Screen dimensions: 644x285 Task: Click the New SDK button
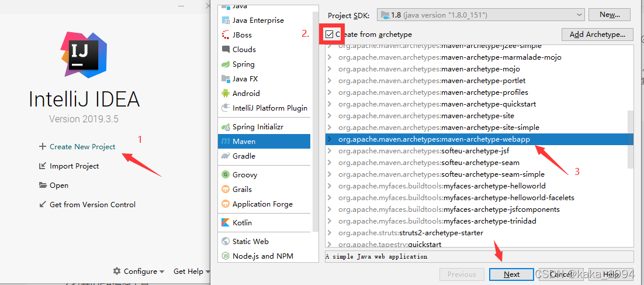point(610,15)
